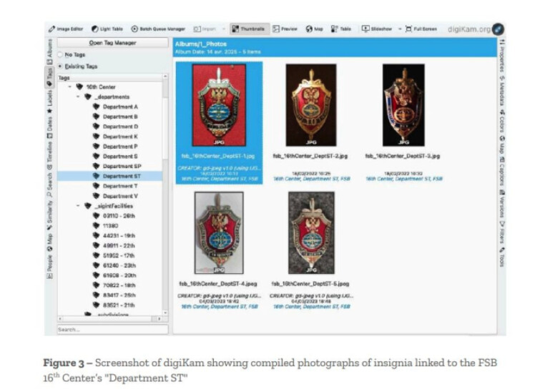The width and height of the screenshot is (540, 392).
Task: Open the left sidebar Map tab
Action: click(x=49, y=242)
